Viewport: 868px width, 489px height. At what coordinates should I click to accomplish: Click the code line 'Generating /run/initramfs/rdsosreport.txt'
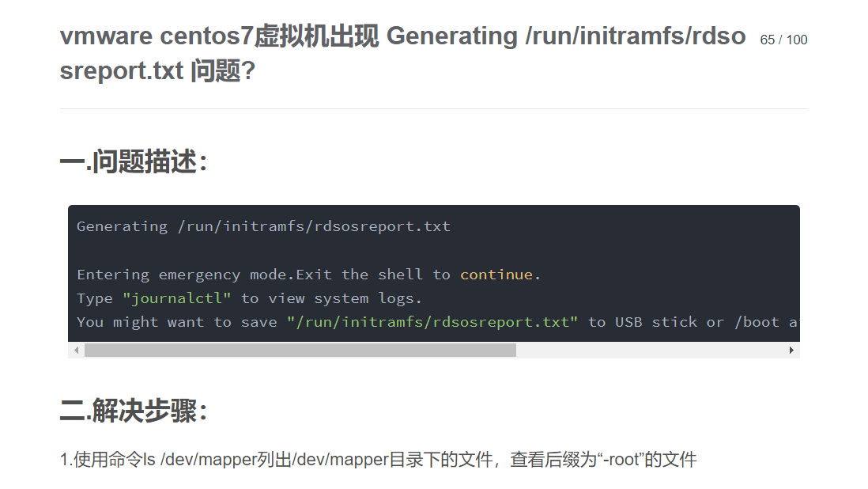pyautogui.click(x=263, y=226)
